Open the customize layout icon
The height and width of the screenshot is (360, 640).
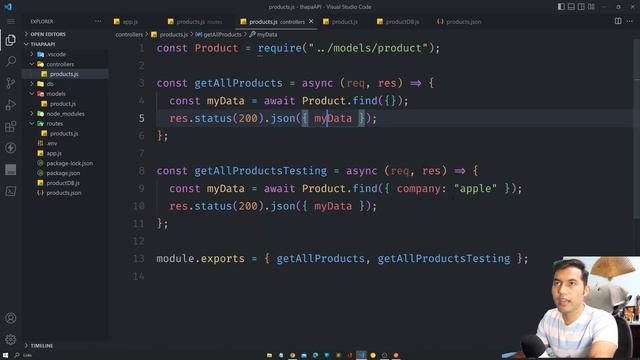click(x=591, y=7)
